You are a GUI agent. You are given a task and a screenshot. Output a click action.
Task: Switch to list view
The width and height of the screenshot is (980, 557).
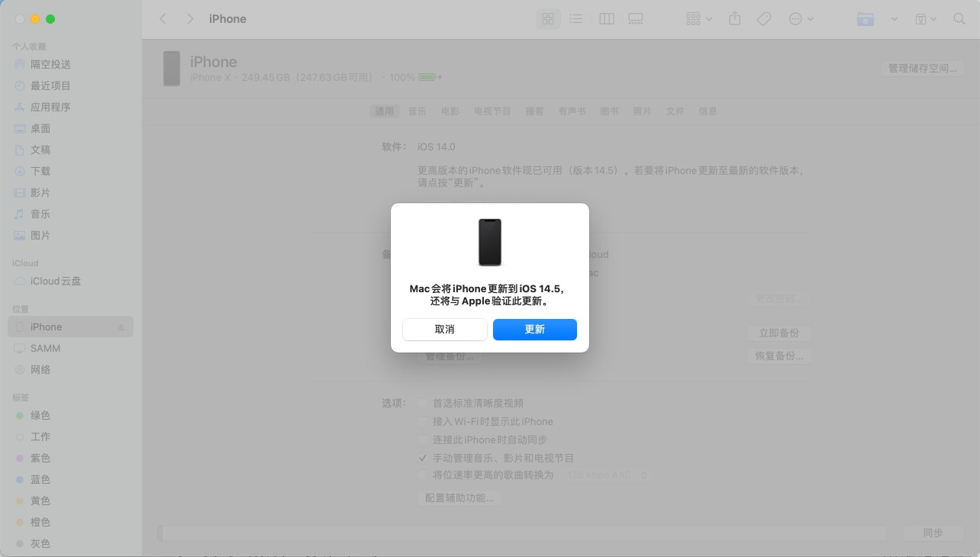click(x=576, y=19)
